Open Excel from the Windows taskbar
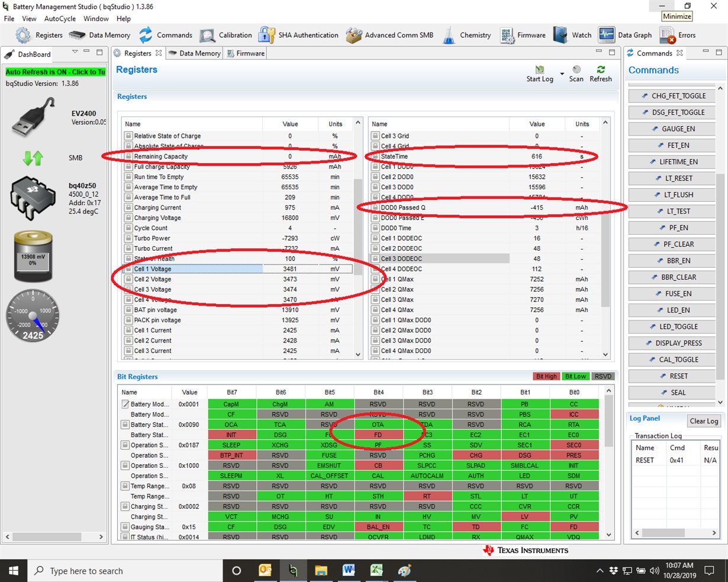This screenshot has width=728, height=582. pos(376,571)
